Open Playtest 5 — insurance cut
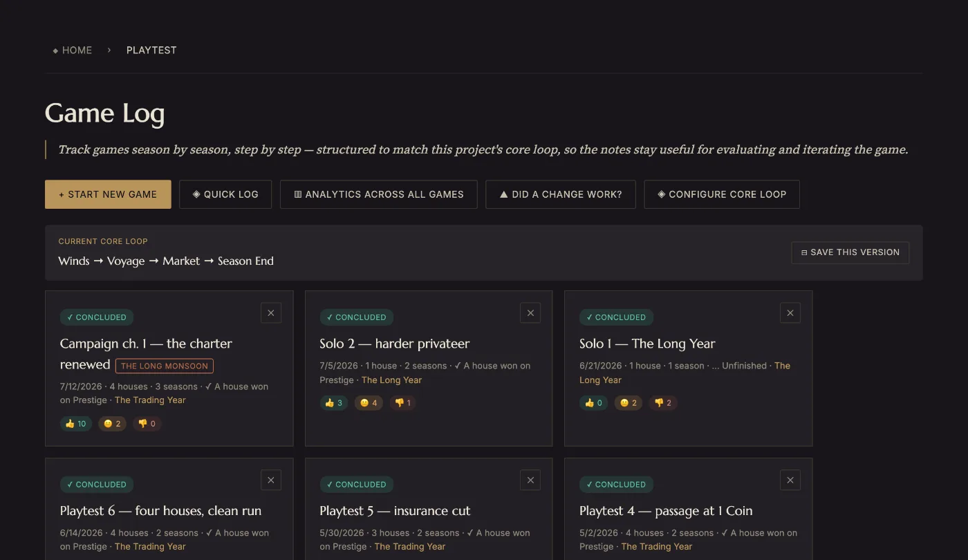This screenshot has height=560, width=968. click(395, 511)
